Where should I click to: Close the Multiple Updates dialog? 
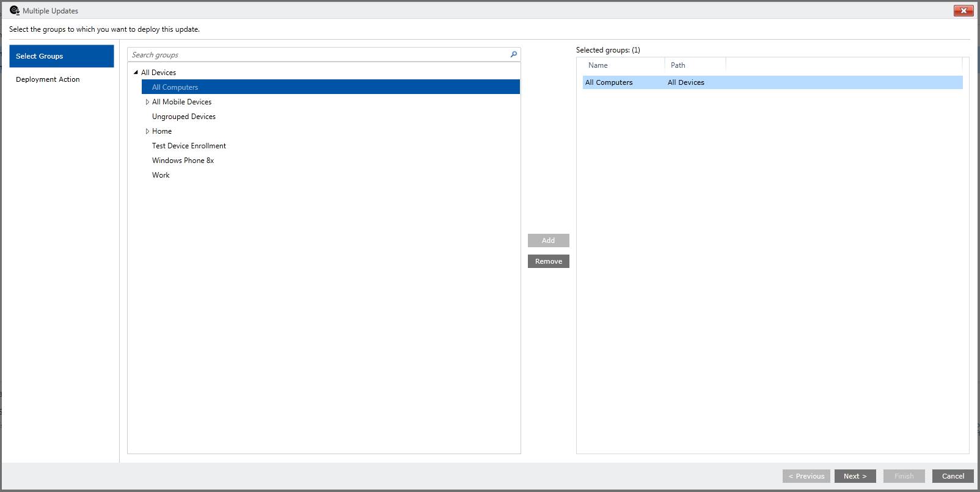point(963,10)
